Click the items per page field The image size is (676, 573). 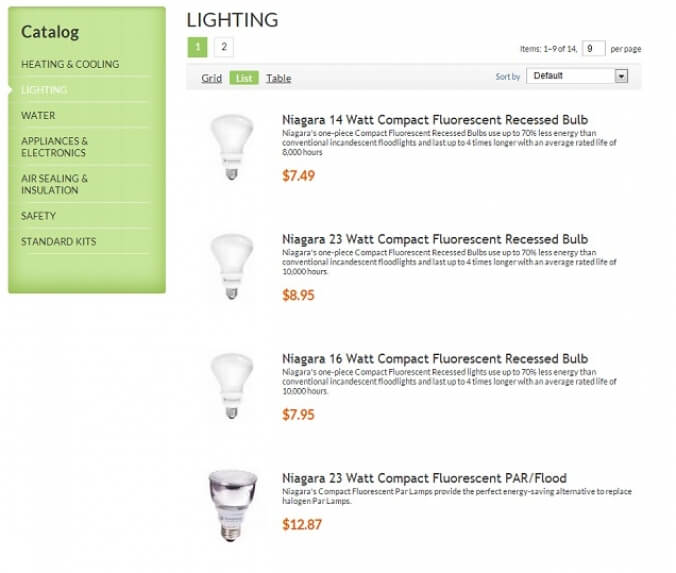[593, 48]
